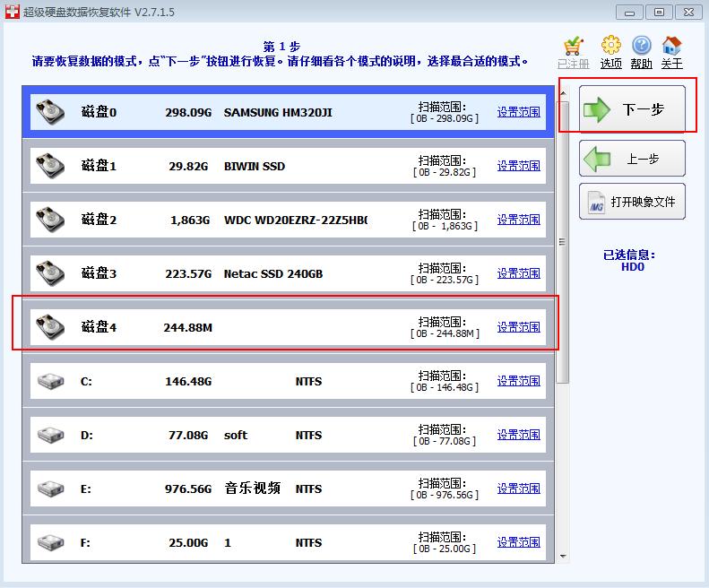Click the app logo in title bar
This screenshot has width=709, height=588.
click(x=13, y=12)
